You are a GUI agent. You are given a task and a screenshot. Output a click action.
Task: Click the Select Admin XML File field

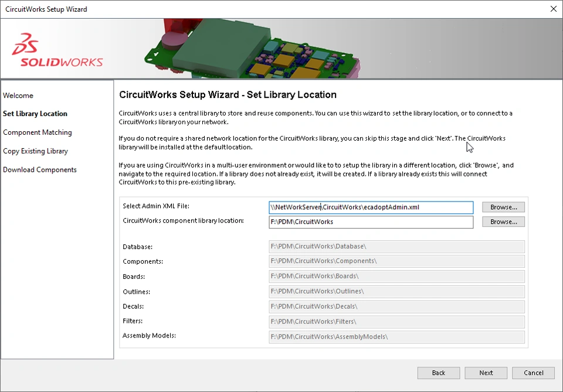point(371,207)
